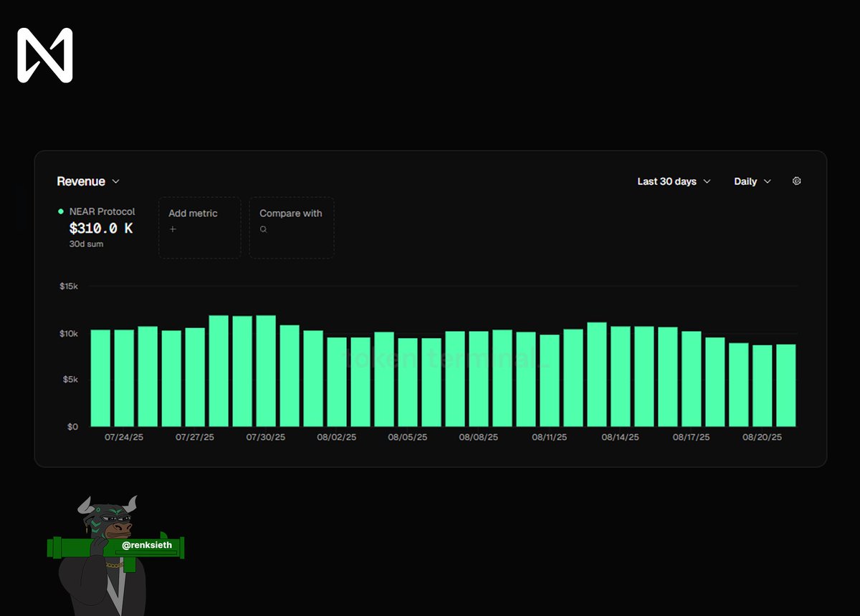Open the Daily granularity dropdown

752,182
